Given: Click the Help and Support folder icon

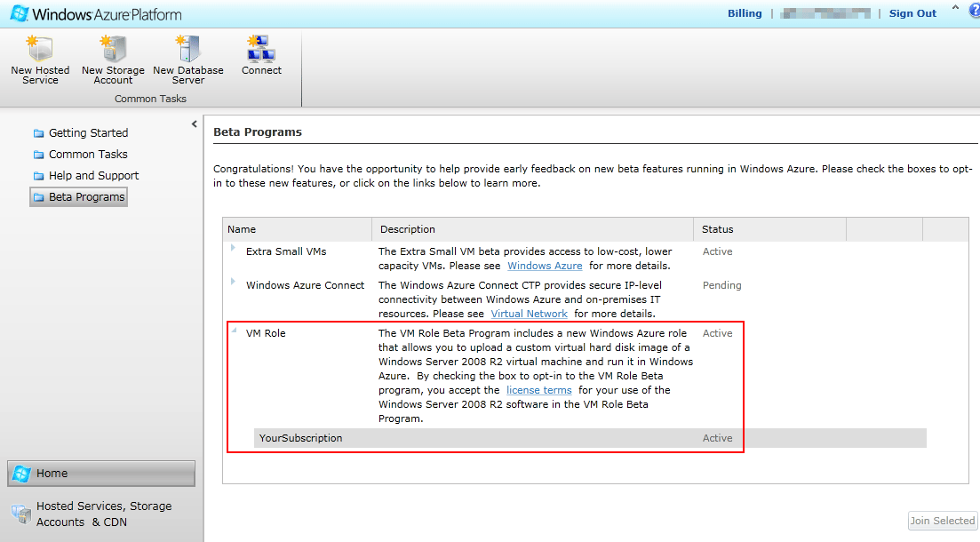Looking at the screenshot, I should click(x=39, y=176).
